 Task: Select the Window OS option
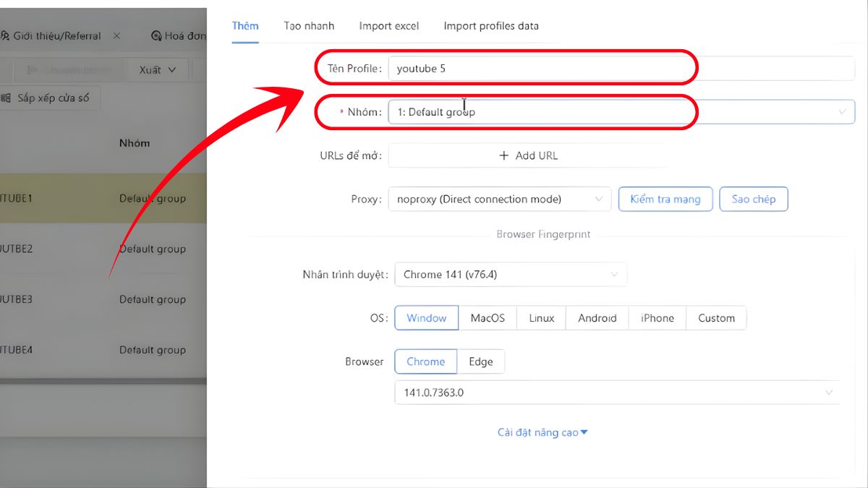[x=426, y=318]
